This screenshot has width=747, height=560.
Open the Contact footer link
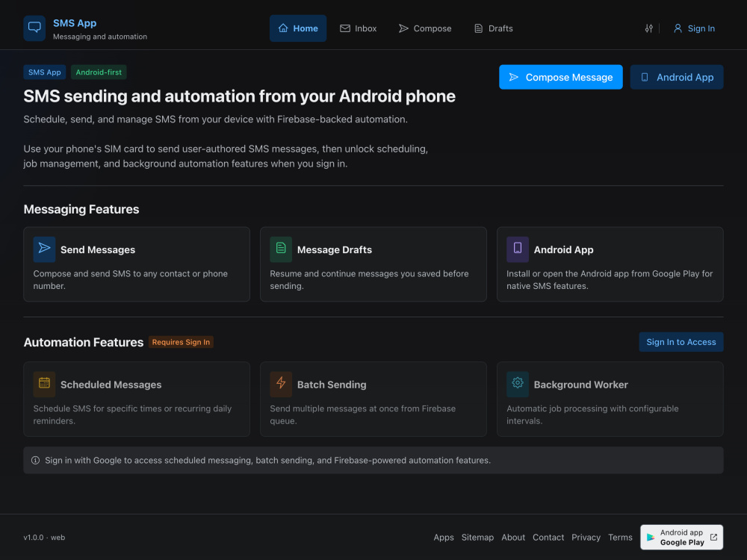548,537
